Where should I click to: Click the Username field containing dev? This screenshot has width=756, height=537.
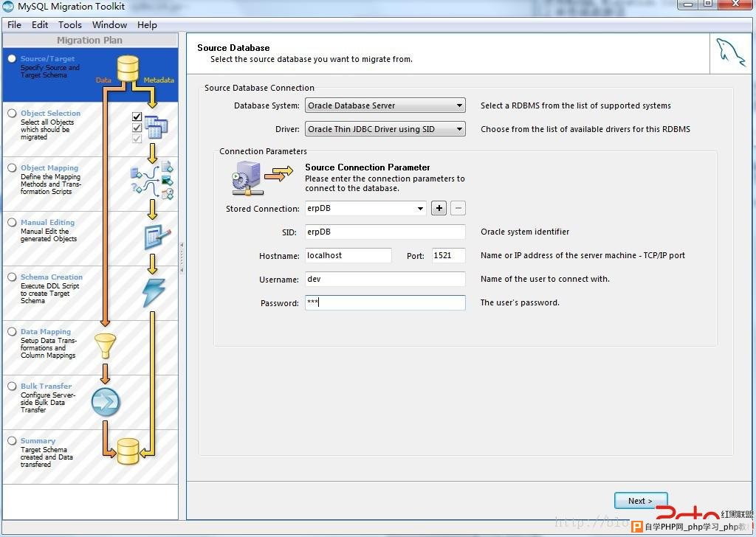(x=385, y=279)
